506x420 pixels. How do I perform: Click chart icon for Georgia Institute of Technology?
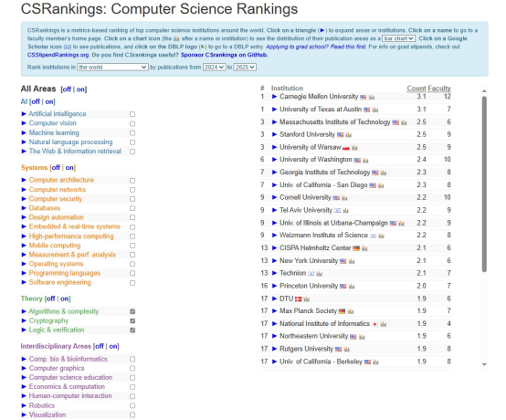point(384,173)
